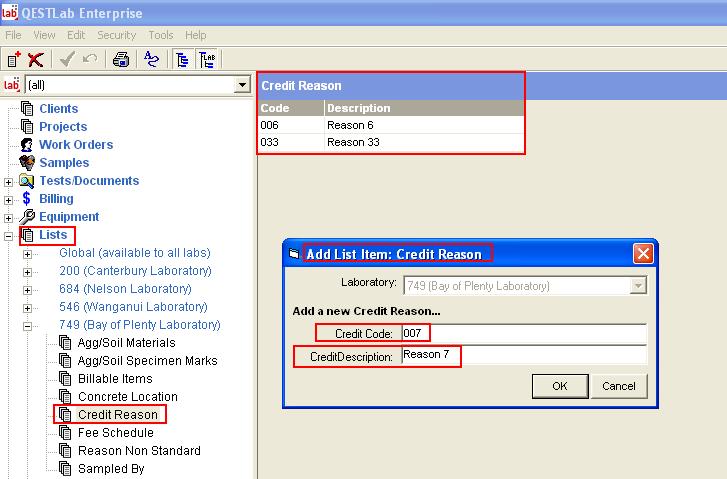Click the Credit Code input field

tap(522, 333)
